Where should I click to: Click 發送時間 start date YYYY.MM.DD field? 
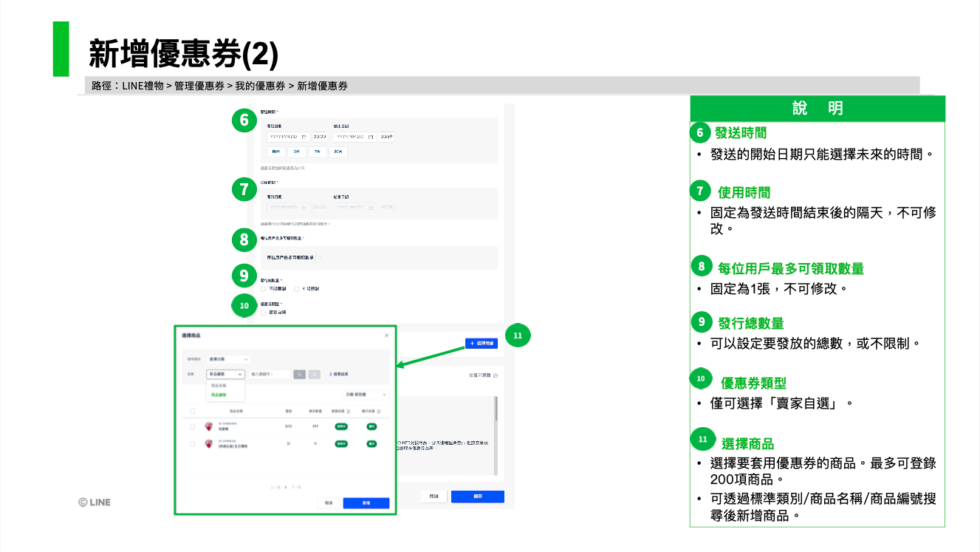288,137
